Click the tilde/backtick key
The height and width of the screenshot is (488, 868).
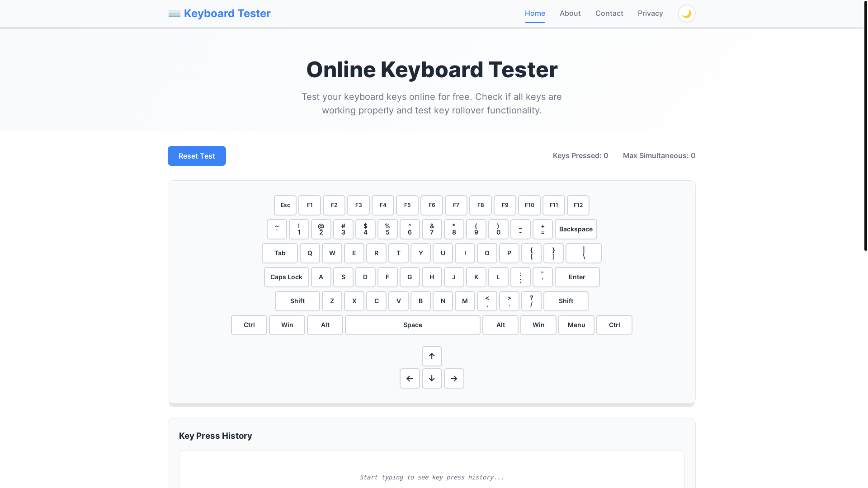277,229
